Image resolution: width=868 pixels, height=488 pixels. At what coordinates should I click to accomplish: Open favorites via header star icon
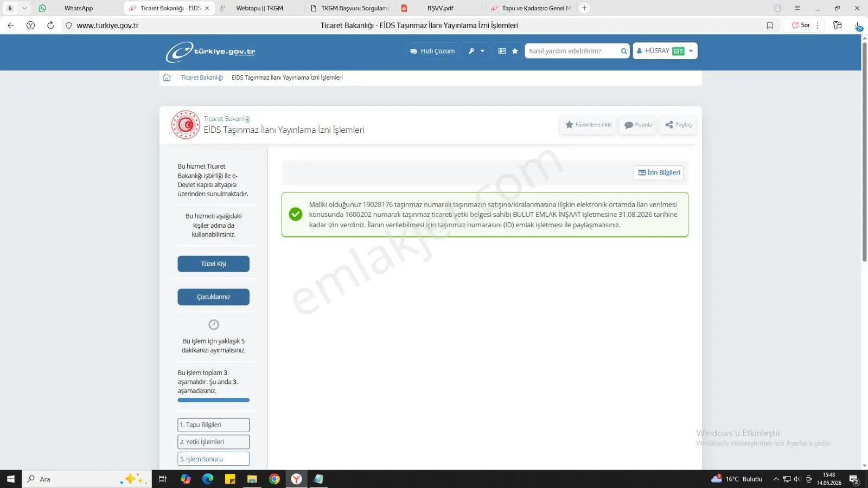515,51
